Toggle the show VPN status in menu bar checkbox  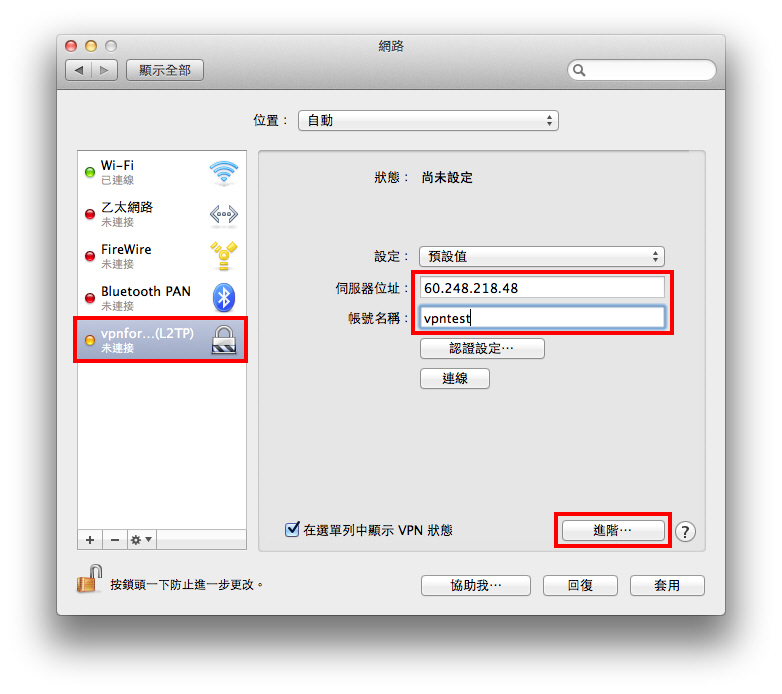292,529
